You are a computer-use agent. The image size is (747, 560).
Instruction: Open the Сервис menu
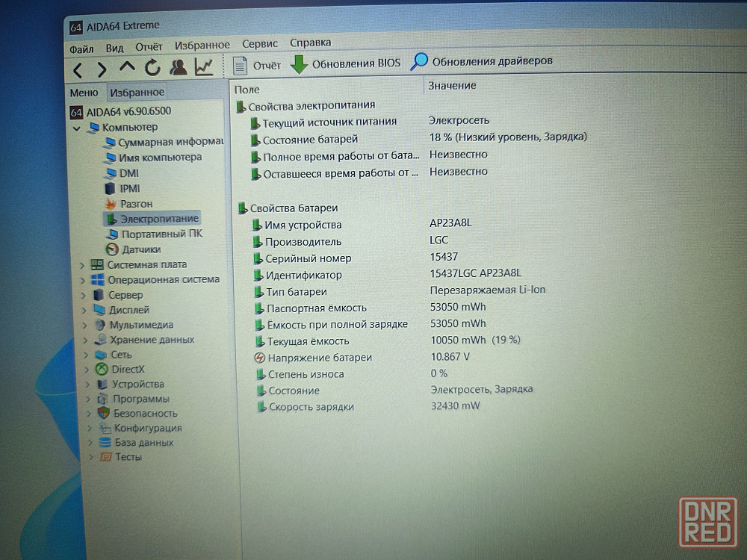click(260, 44)
